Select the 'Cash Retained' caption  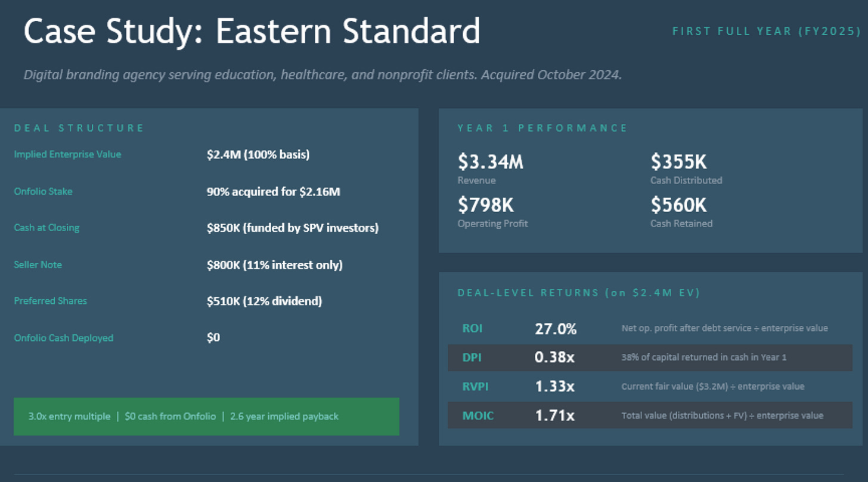tap(681, 224)
